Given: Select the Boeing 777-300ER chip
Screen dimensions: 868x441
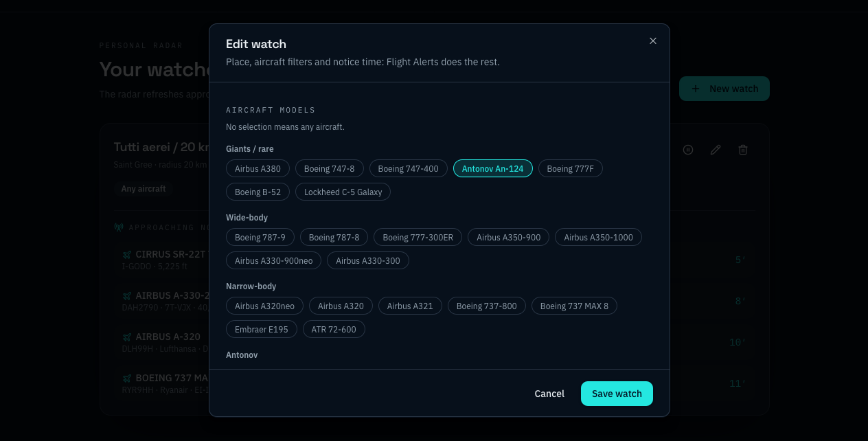Looking at the screenshot, I should 418,237.
